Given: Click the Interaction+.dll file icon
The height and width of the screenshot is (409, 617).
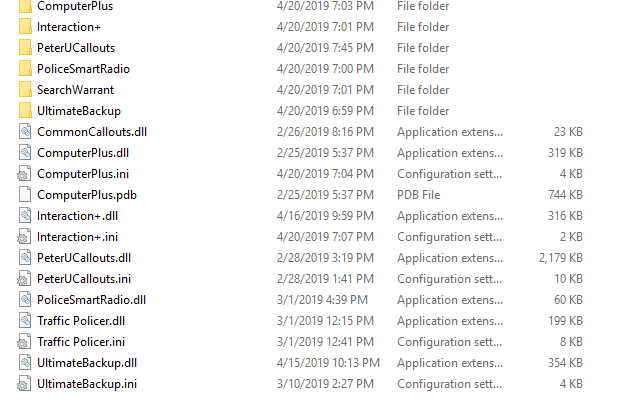Looking at the screenshot, I should pos(25,215).
